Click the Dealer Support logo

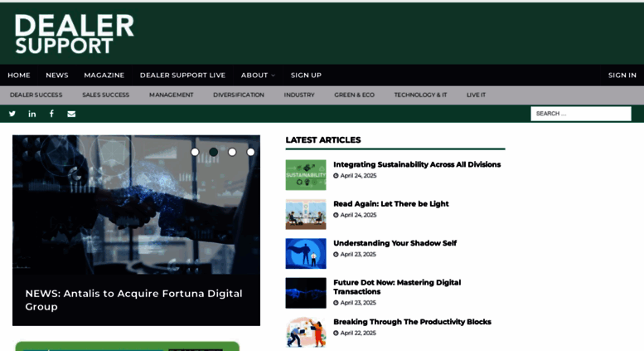[x=75, y=34]
